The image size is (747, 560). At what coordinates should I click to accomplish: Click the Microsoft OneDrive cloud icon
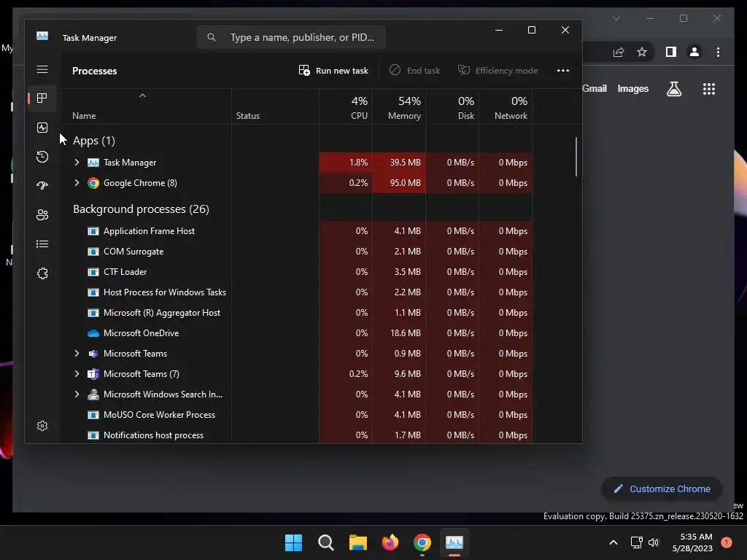pyautogui.click(x=93, y=333)
